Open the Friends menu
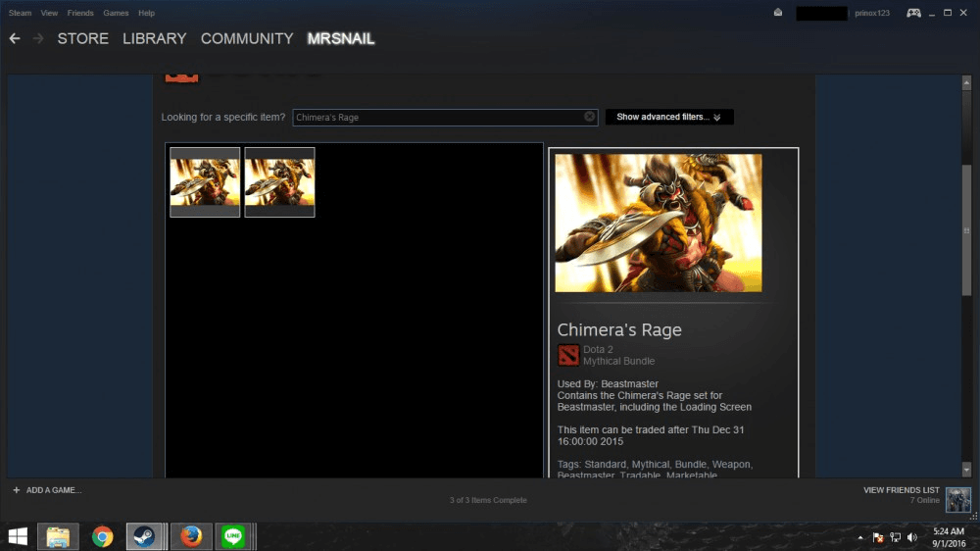The image size is (980, 551). [x=80, y=13]
